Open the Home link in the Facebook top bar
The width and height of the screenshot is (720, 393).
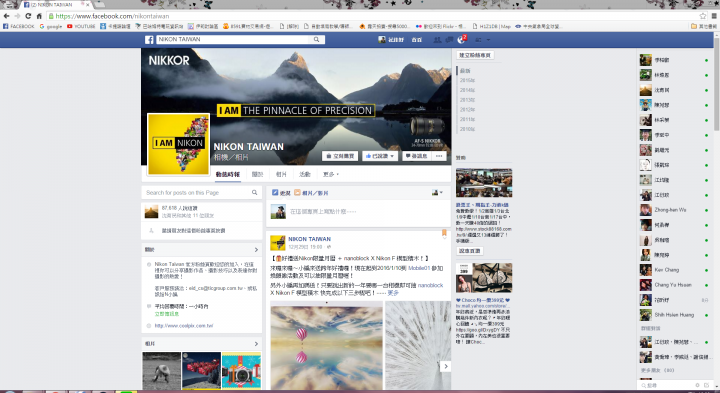pyautogui.click(x=416, y=40)
